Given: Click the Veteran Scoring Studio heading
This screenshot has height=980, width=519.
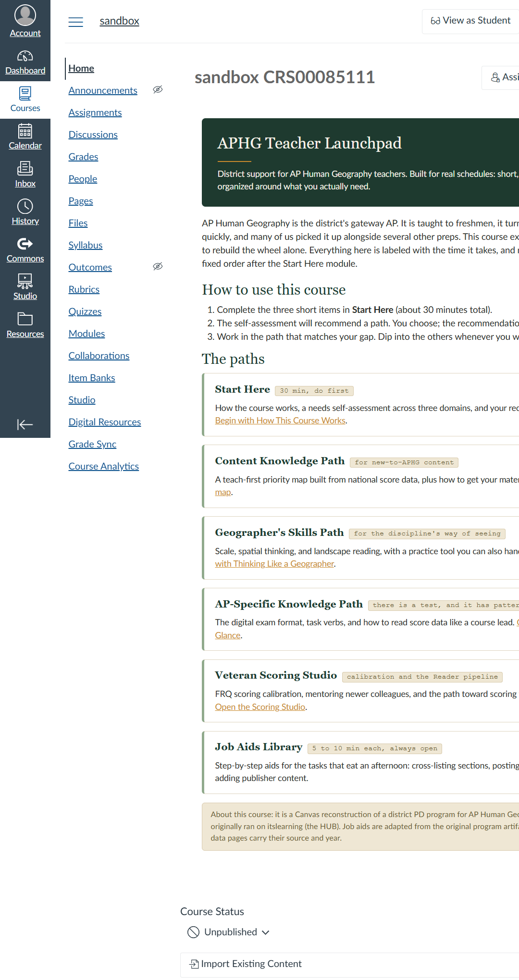Looking at the screenshot, I should (276, 675).
